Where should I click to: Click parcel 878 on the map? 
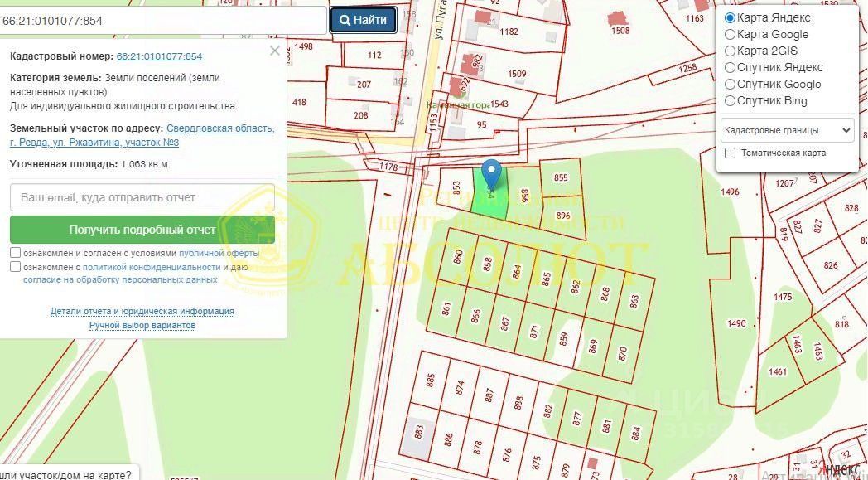pyautogui.click(x=478, y=448)
